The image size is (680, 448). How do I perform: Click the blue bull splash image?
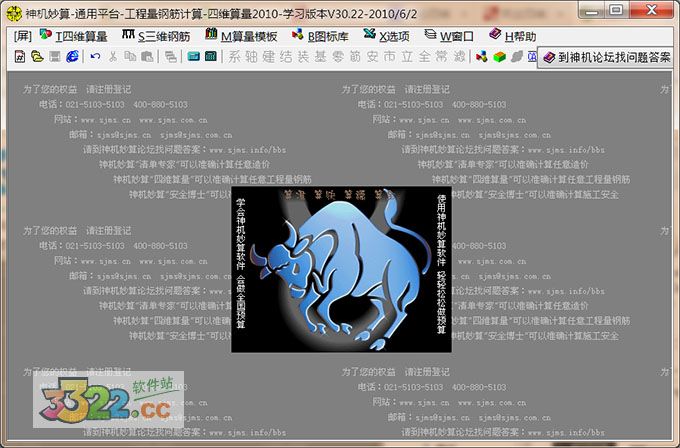tap(342, 269)
